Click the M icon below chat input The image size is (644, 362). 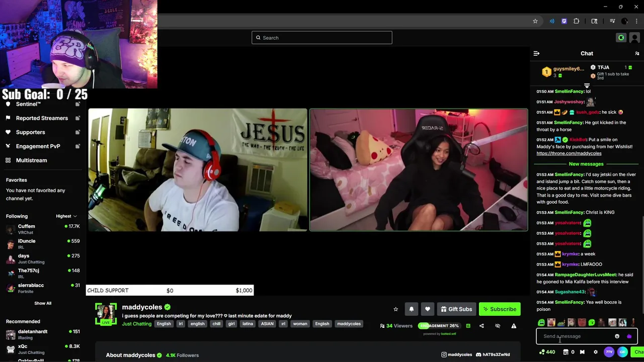(x=582, y=352)
